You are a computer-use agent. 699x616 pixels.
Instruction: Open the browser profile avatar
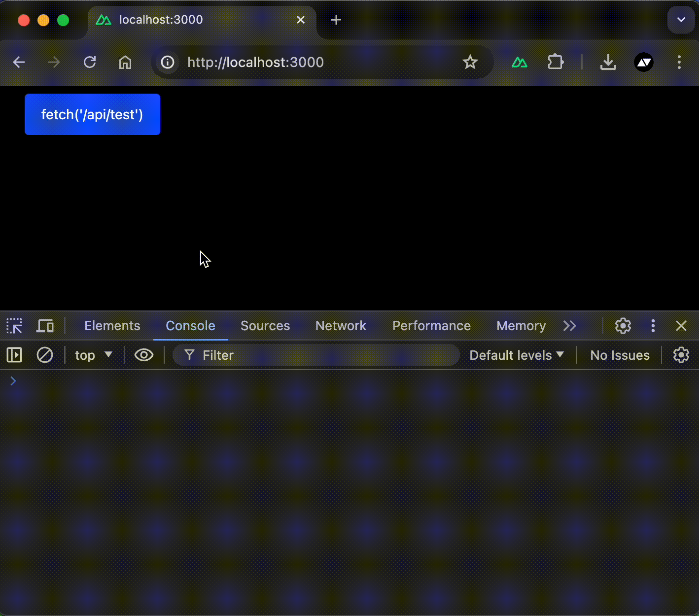tap(644, 62)
